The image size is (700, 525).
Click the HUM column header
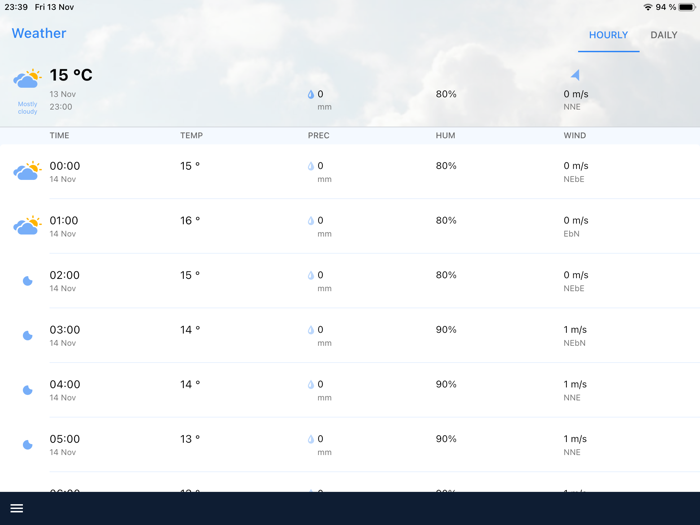[446, 135]
